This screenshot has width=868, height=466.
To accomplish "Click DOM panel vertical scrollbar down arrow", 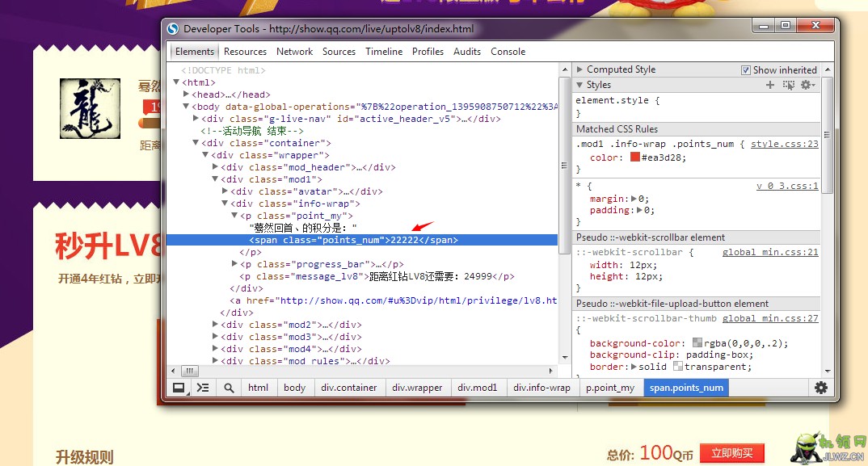I will [565, 358].
